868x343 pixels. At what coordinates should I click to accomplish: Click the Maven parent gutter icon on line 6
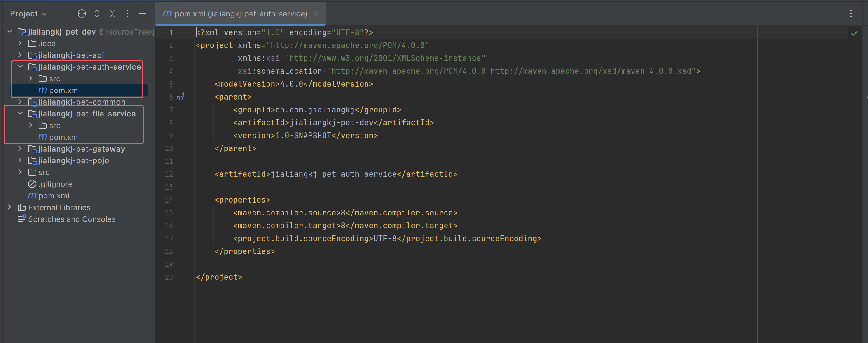tap(181, 97)
